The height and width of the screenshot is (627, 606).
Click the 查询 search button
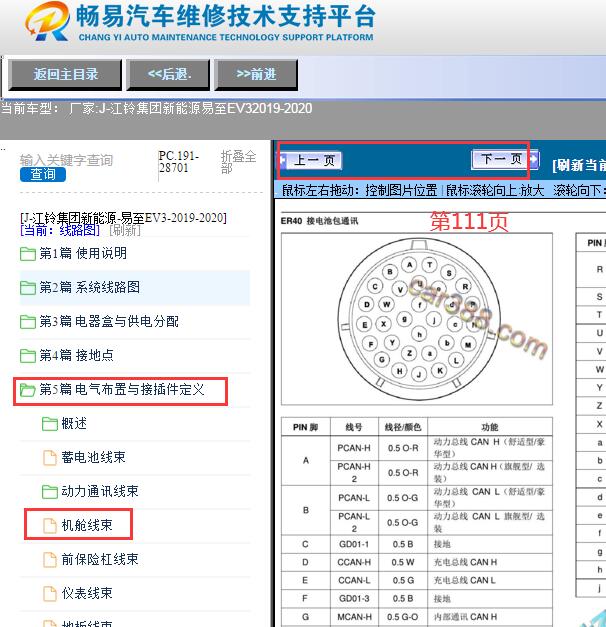(x=43, y=174)
